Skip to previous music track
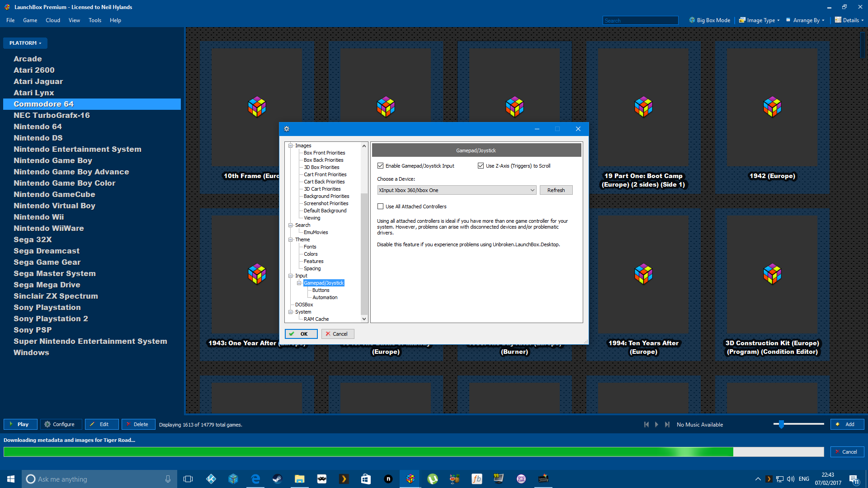 (646, 424)
